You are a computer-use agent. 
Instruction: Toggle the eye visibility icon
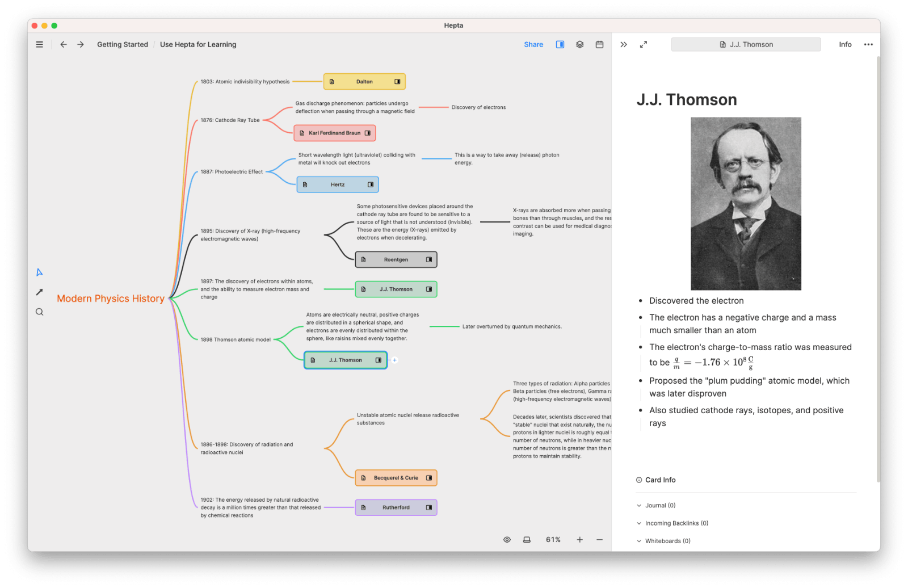(x=507, y=540)
